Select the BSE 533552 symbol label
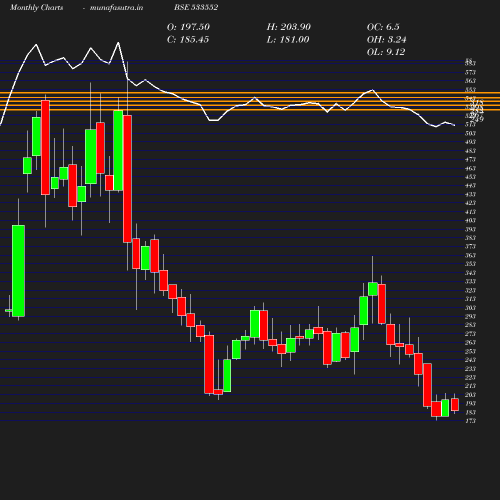Screen dimensions: 500x500 [x=196, y=7]
